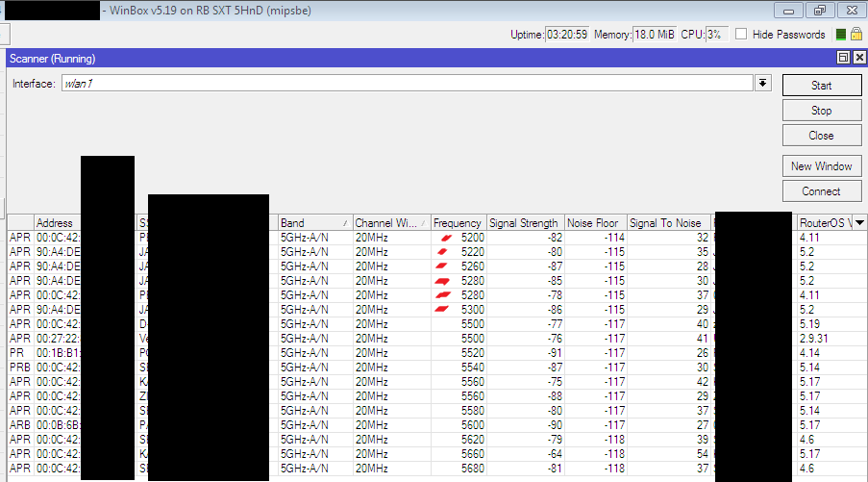This screenshot has width=868, height=482.
Task: Click the Uptime value 03:20:59
Action: click(567, 35)
